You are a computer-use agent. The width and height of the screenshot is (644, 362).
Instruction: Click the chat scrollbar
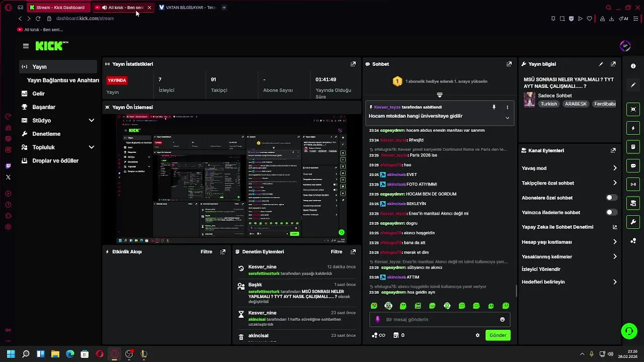(516, 291)
